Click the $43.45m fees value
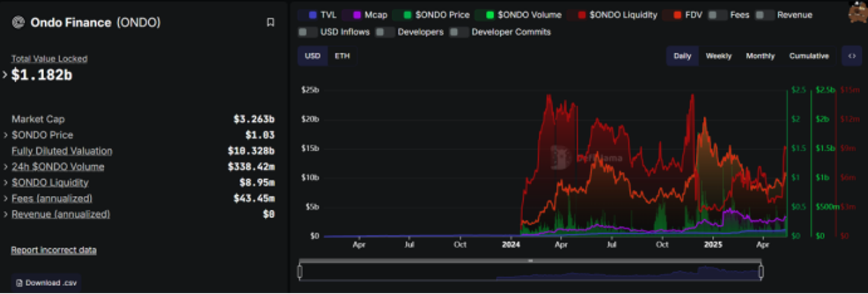This screenshot has height=294, width=868. [254, 198]
